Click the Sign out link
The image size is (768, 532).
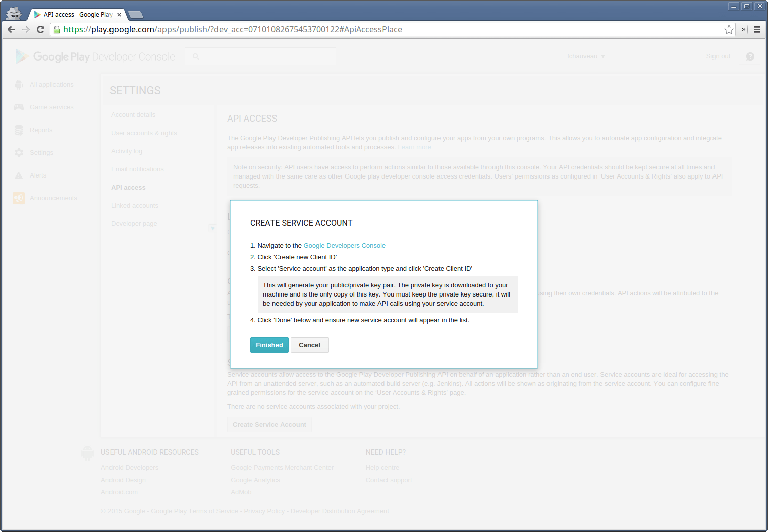coord(718,56)
